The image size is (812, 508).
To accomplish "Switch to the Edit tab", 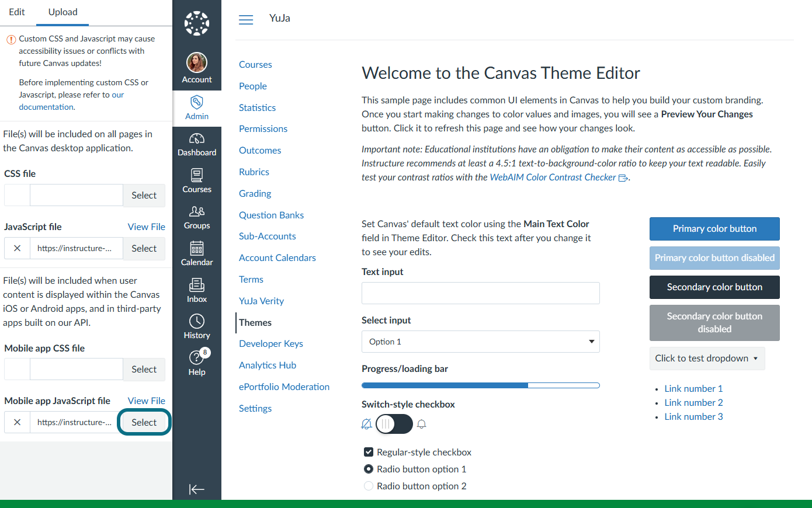I will point(17,12).
